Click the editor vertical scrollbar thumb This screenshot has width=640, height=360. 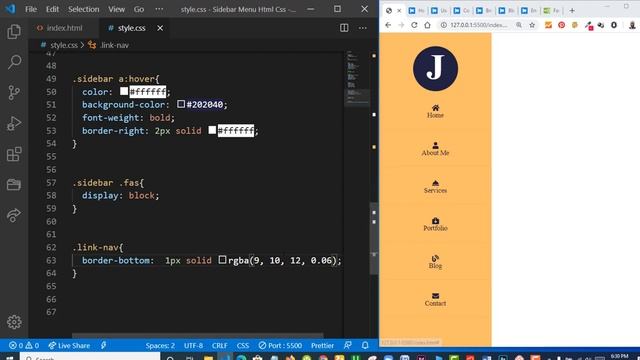[374, 238]
